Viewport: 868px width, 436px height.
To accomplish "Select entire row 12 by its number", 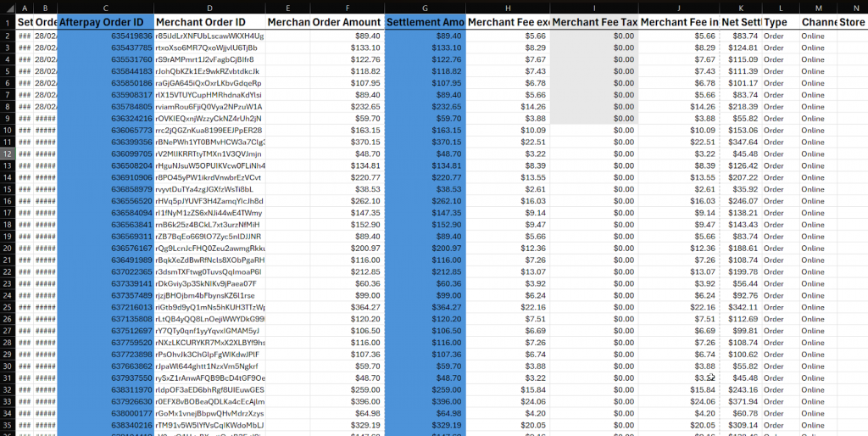I will click(7, 154).
